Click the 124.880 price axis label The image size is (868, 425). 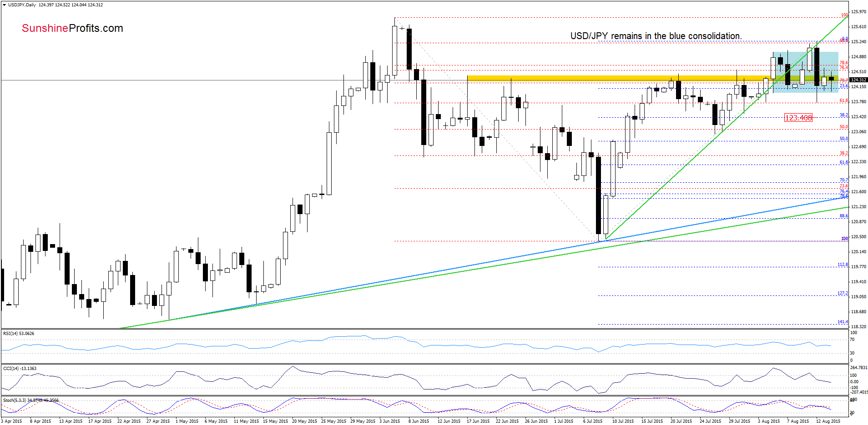click(x=858, y=57)
